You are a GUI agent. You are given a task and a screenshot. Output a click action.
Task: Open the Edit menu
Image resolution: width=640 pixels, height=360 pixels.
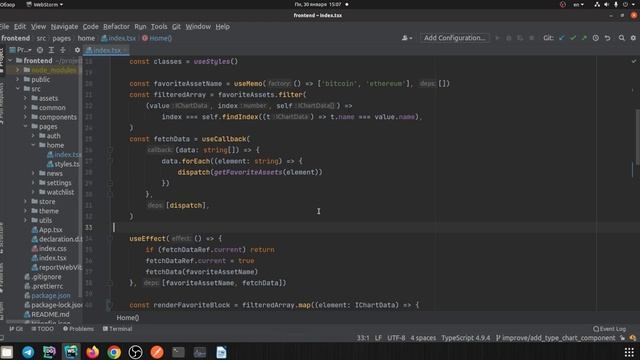(x=20, y=27)
